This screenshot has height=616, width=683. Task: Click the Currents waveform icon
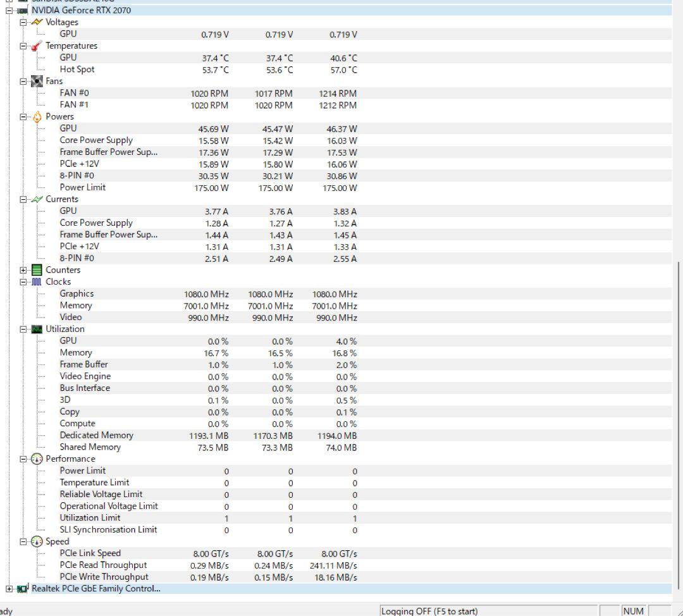coord(37,199)
